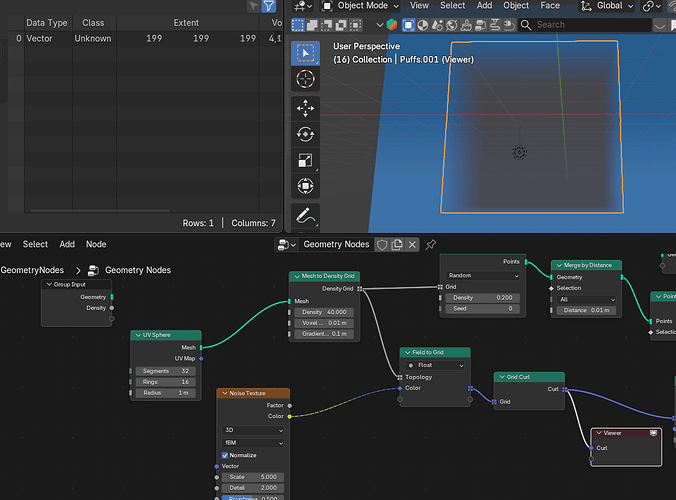676x500 pixels.
Task: Open the All mode dropdown in Merge by Distance
Action: coord(586,299)
